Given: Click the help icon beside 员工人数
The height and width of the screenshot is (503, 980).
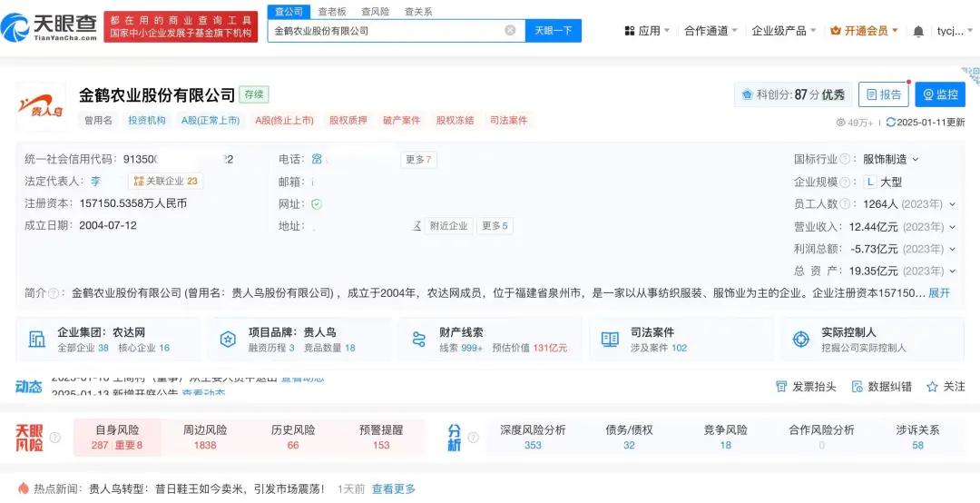Looking at the screenshot, I should 845,204.
